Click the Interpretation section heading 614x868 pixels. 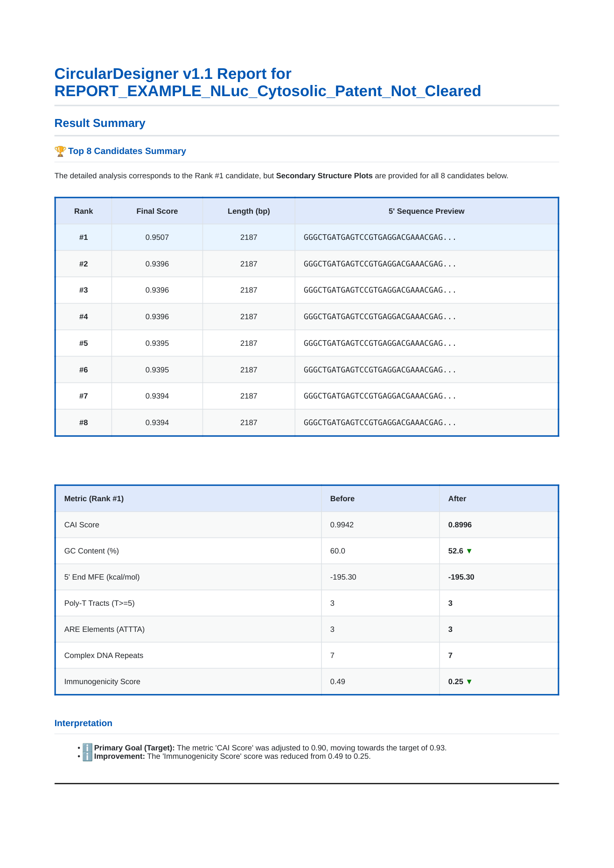coord(84,723)
